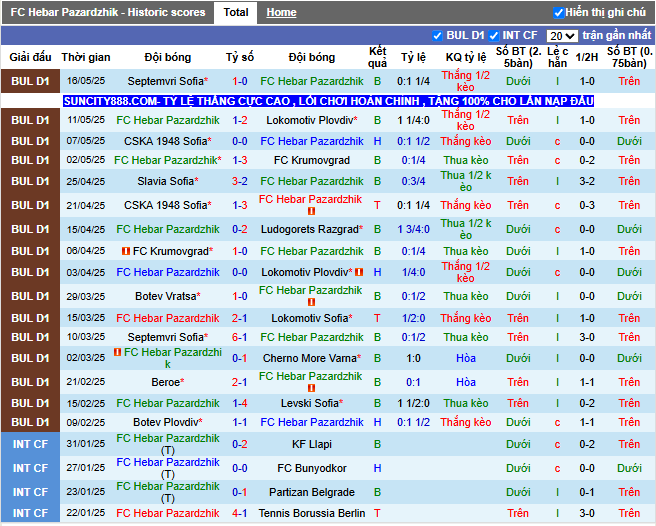Open Ludogorets Razgrad team link
Viewport: 656px width, 526px height.
tap(312, 229)
